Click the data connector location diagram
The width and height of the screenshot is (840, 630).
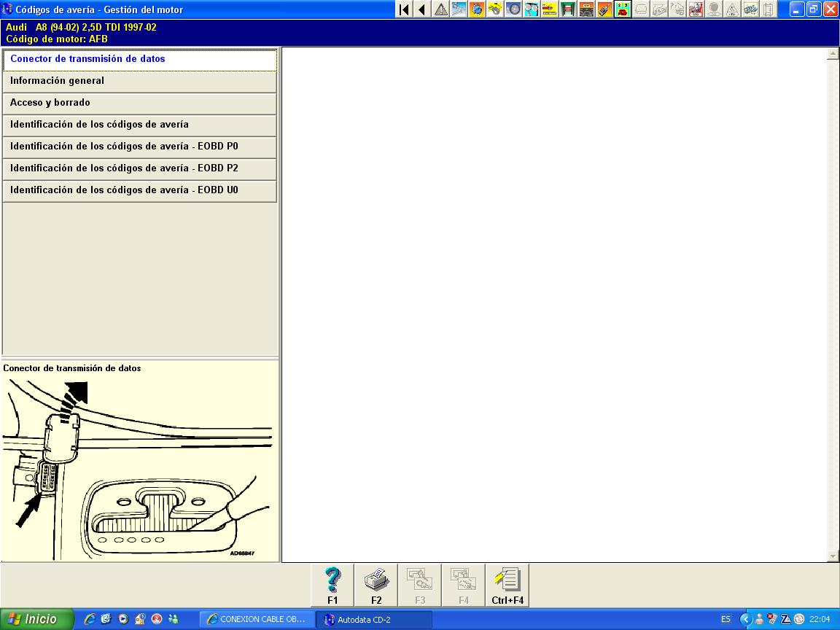(139, 469)
